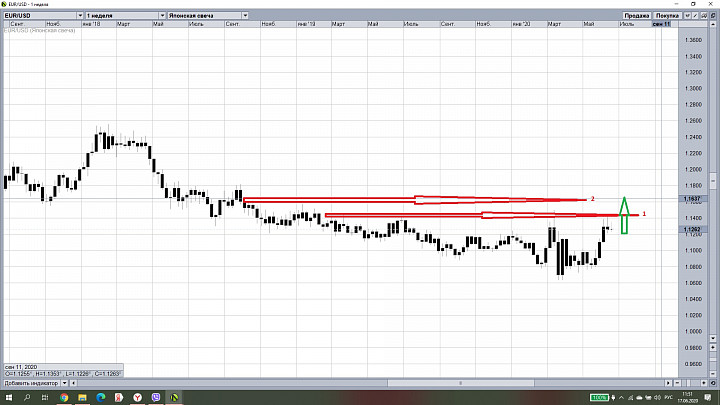Viewport: 720px width, 405px height.
Task: Click the 1.3600 price level label
Action: click(x=693, y=40)
